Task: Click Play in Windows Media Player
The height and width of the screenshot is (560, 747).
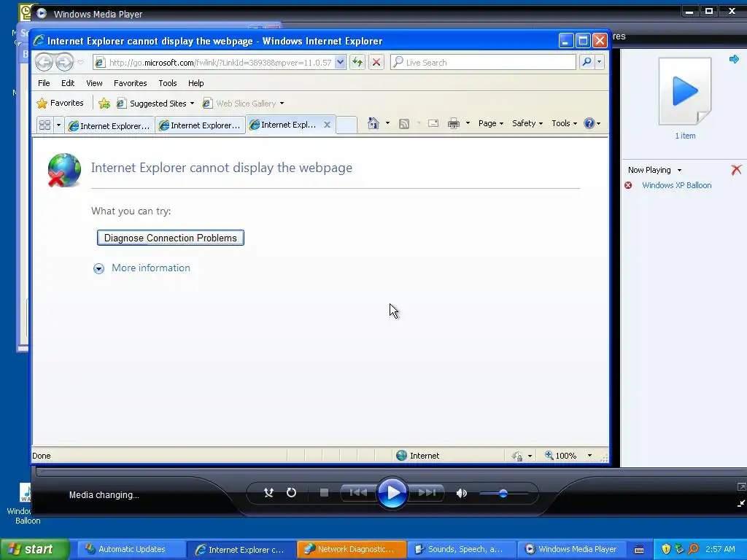Action: 392,493
